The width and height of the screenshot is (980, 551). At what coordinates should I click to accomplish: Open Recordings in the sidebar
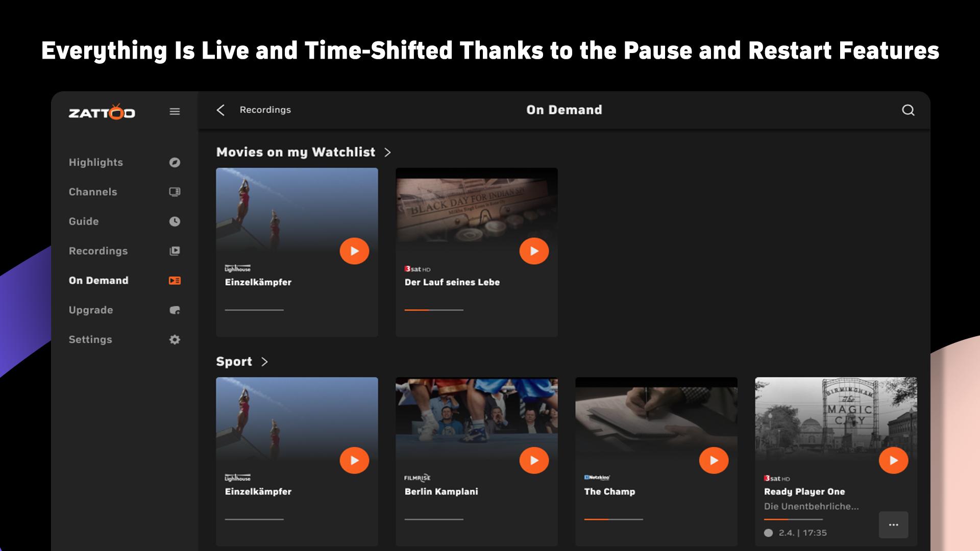coord(99,251)
